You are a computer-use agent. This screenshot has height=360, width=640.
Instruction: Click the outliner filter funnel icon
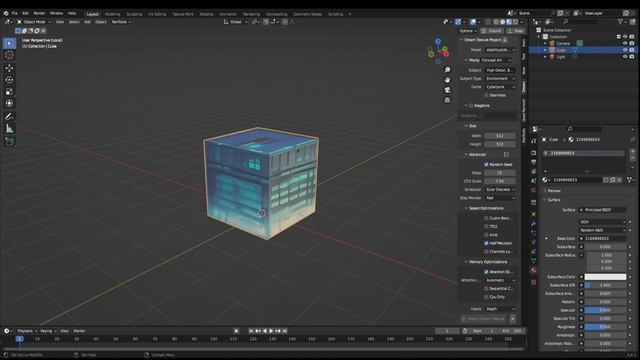[621, 22]
